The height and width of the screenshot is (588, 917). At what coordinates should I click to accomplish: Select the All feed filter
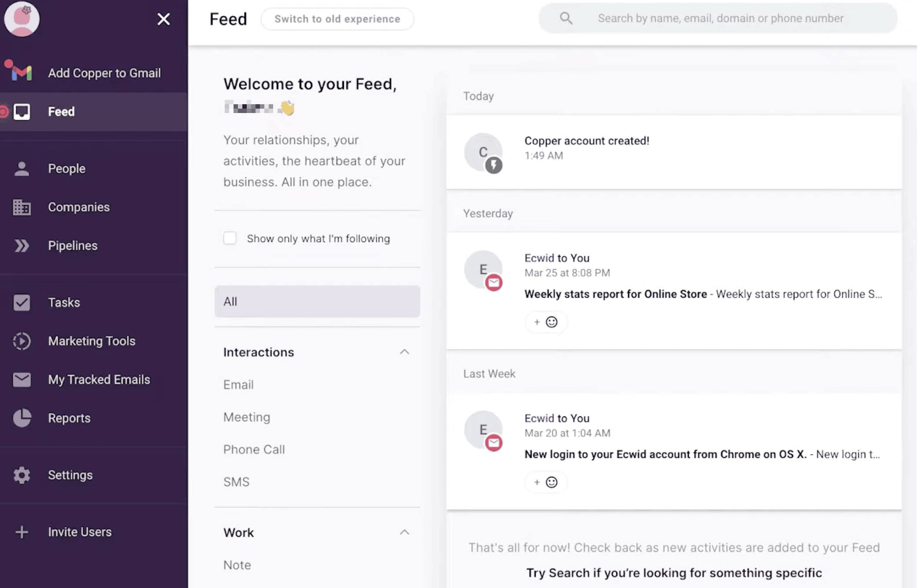coord(318,302)
